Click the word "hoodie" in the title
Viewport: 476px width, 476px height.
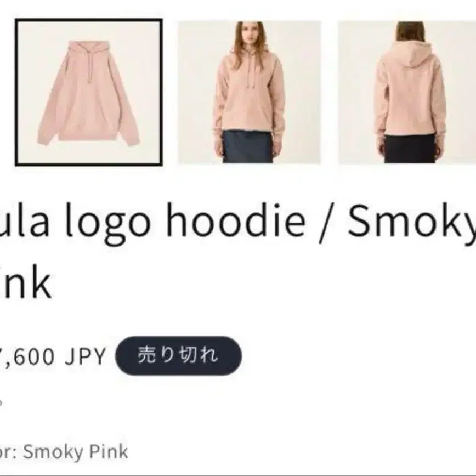point(236,219)
